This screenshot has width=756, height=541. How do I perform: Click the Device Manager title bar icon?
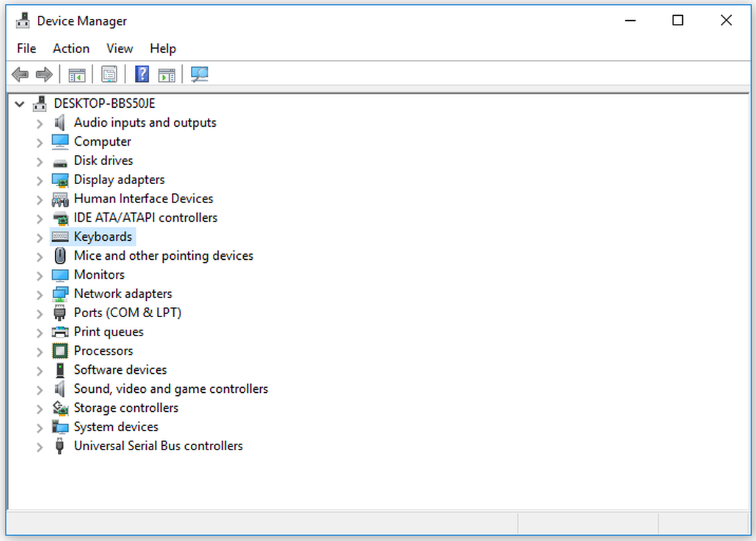[x=23, y=21]
